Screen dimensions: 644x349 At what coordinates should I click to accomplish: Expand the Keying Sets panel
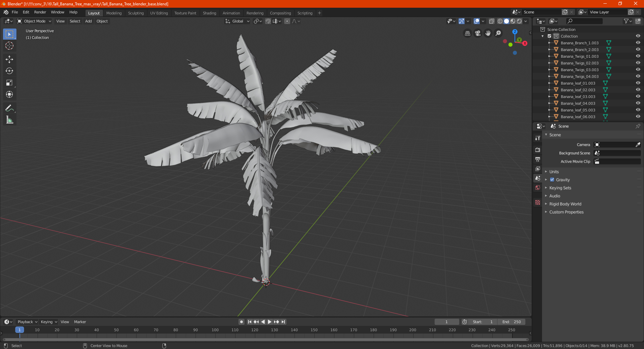[560, 188]
